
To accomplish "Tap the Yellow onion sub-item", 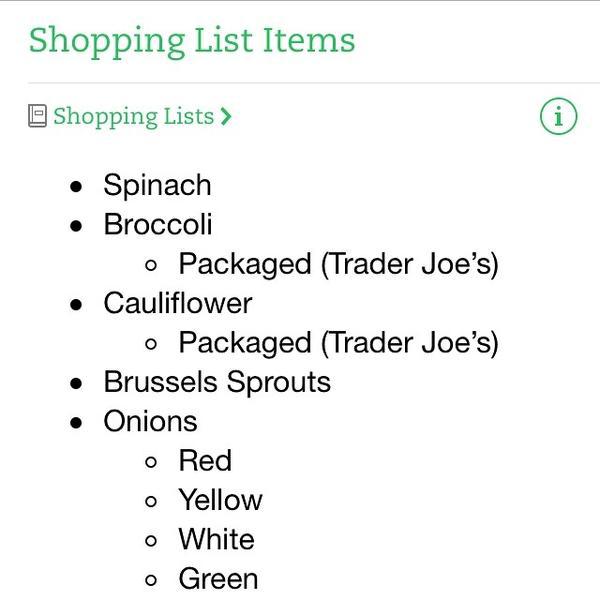I will click(x=220, y=500).
